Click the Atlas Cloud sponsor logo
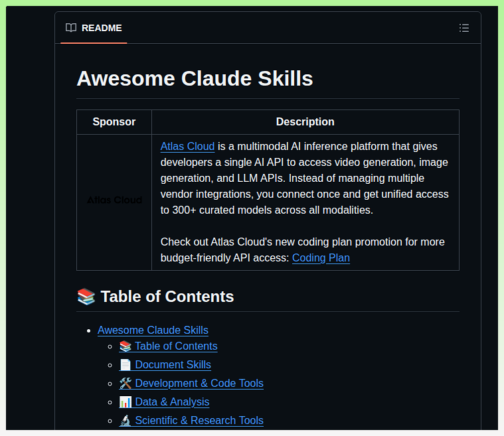The width and height of the screenshot is (504, 436). coord(114,200)
